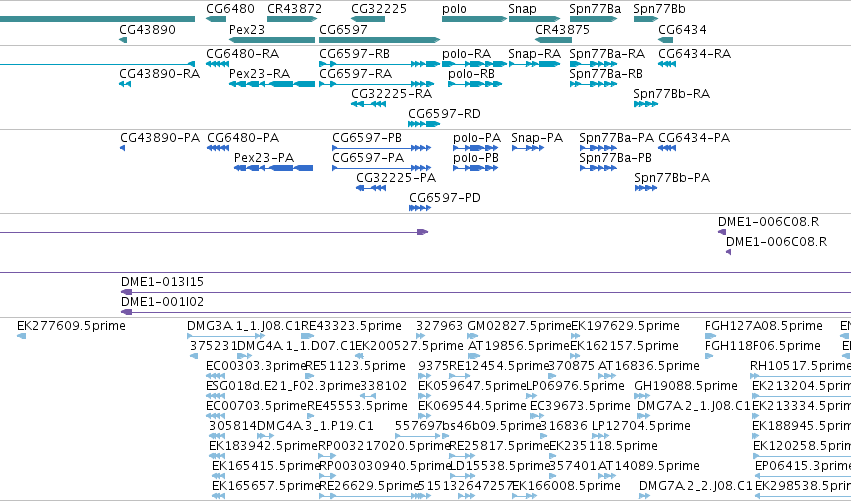Select the polo-RB transcript label

(471, 74)
